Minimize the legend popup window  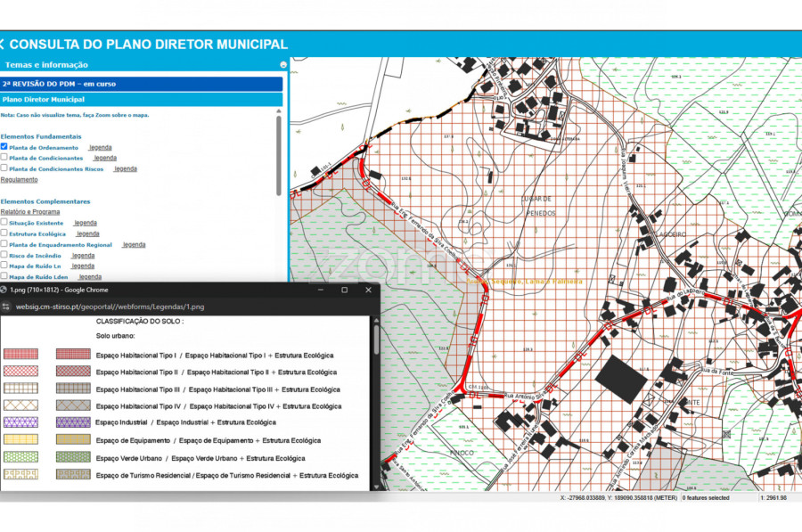[321, 290]
